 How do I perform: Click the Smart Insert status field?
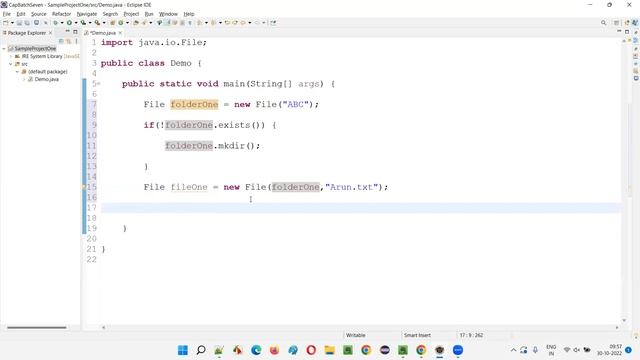[x=417, y=335]
